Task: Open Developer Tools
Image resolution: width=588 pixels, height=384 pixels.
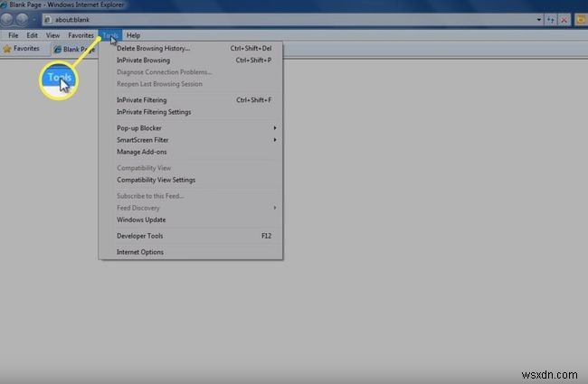Action: tap(191, 236)
